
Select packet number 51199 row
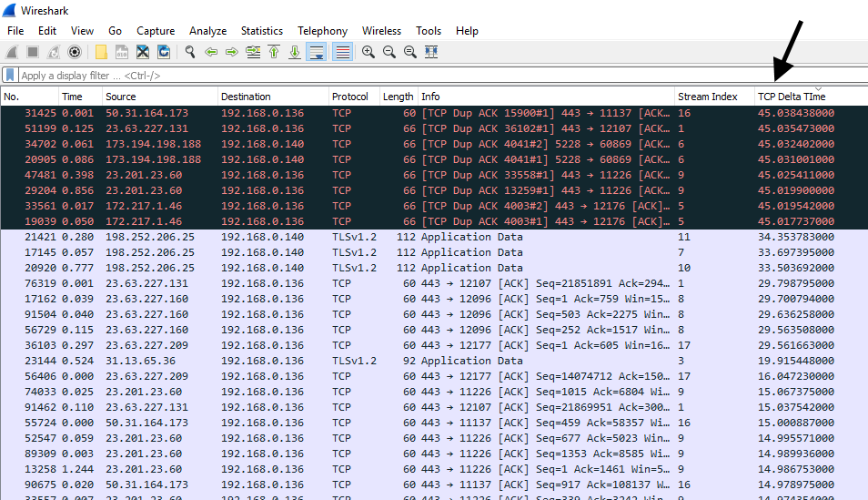434,128
